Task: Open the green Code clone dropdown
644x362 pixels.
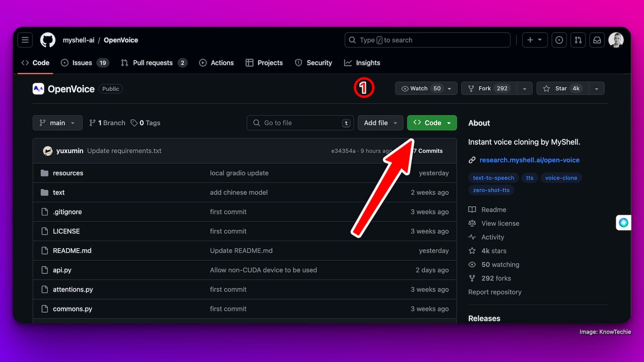Action: pos(432,123)
